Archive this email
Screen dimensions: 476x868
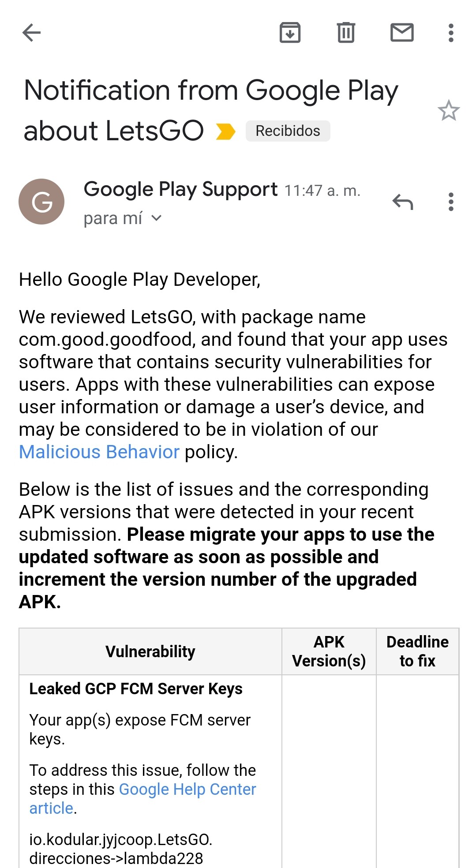(x=290, y=33)
